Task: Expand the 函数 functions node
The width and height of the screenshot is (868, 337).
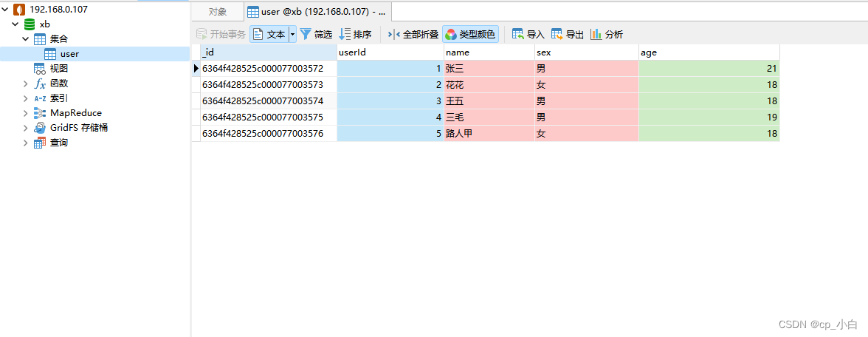Action: (25, 83)
